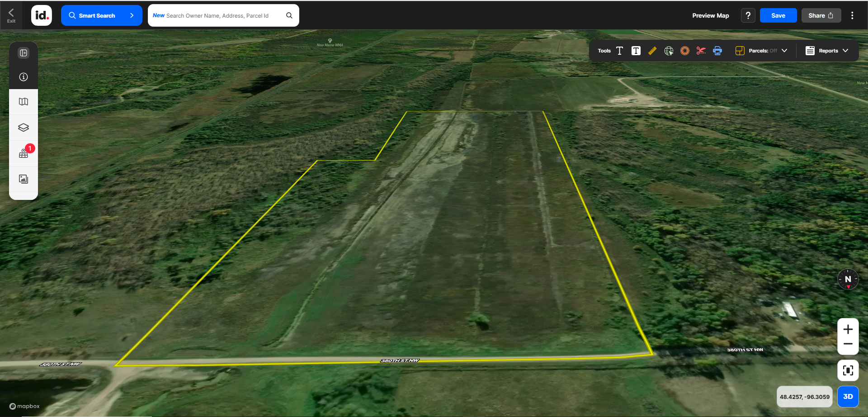
Task: Activate the ruler Measure tool
Action: pyautogui.click(x=652, y=51)
